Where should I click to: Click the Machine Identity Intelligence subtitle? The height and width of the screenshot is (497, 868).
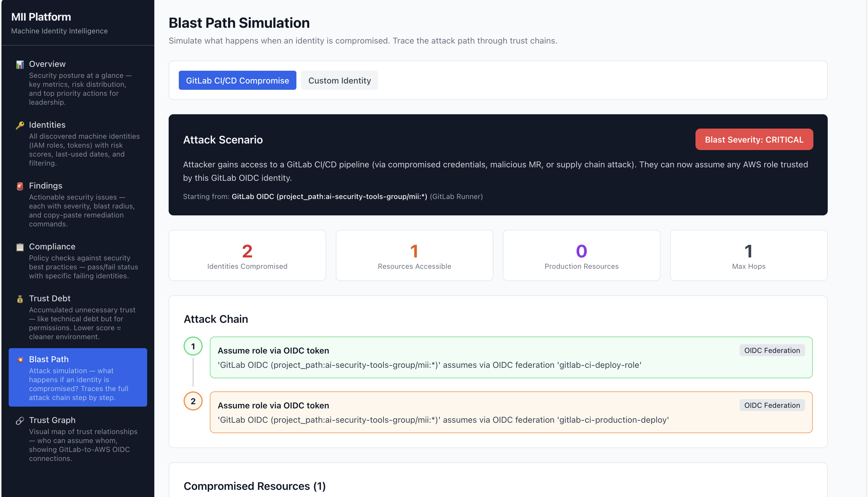(x=59, y=31)
